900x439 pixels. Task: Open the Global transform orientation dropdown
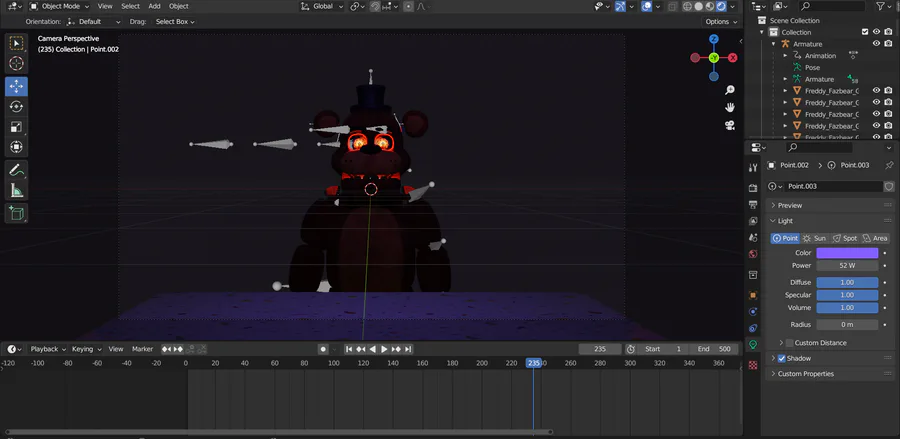click(x=322, y=6)
